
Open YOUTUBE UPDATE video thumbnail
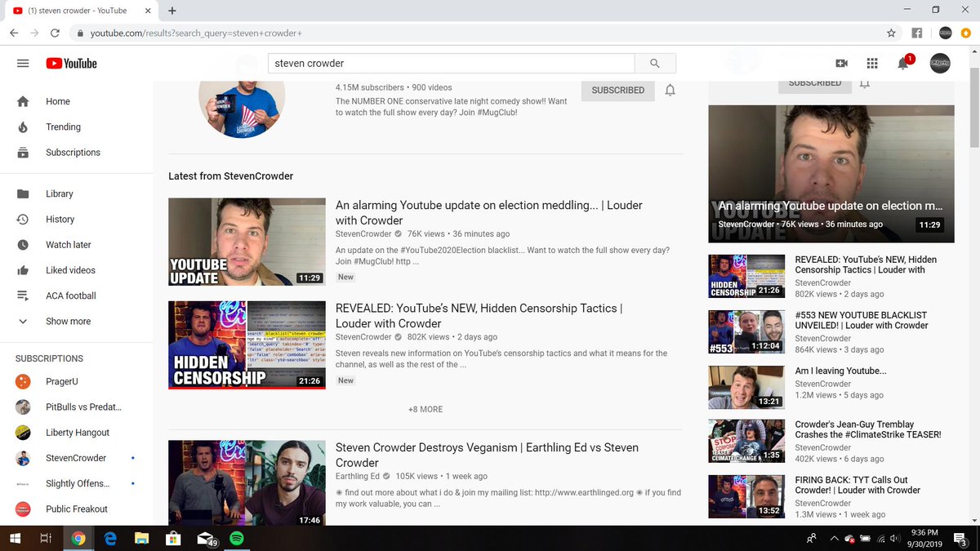[x=247, y=242]
